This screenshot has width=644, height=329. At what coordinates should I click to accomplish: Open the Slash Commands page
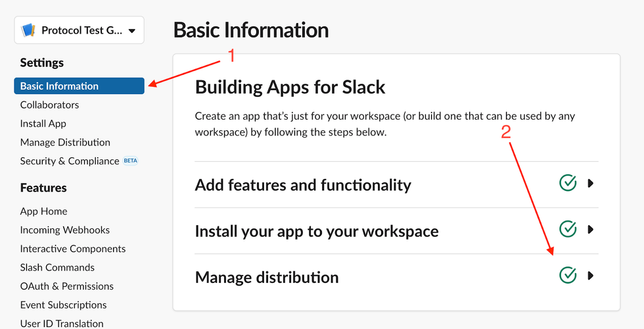57,267
